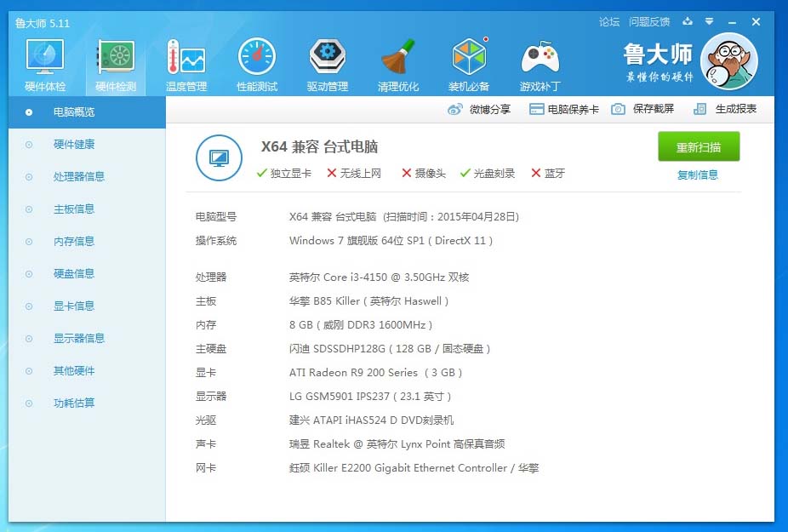This screenshot has height=532, width=788.
Task: Open 硬盘信息 in the sidebar
Action: click(87, 273)
